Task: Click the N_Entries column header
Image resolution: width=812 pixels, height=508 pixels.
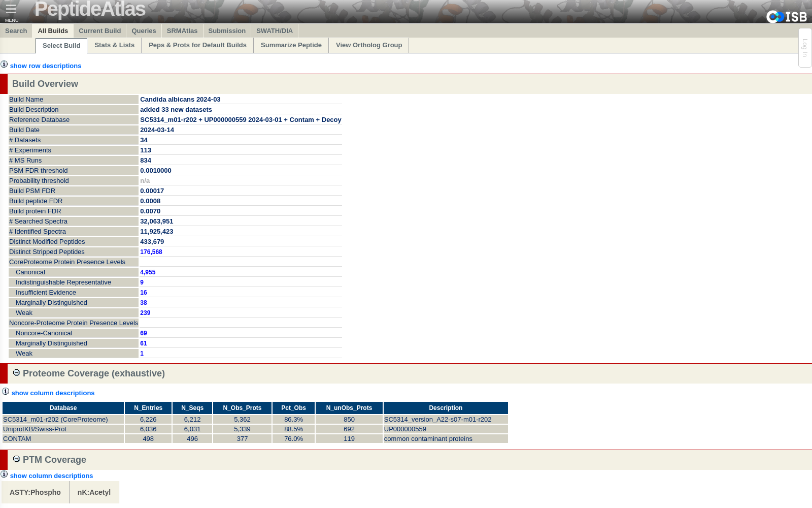Action: point(148,408)
